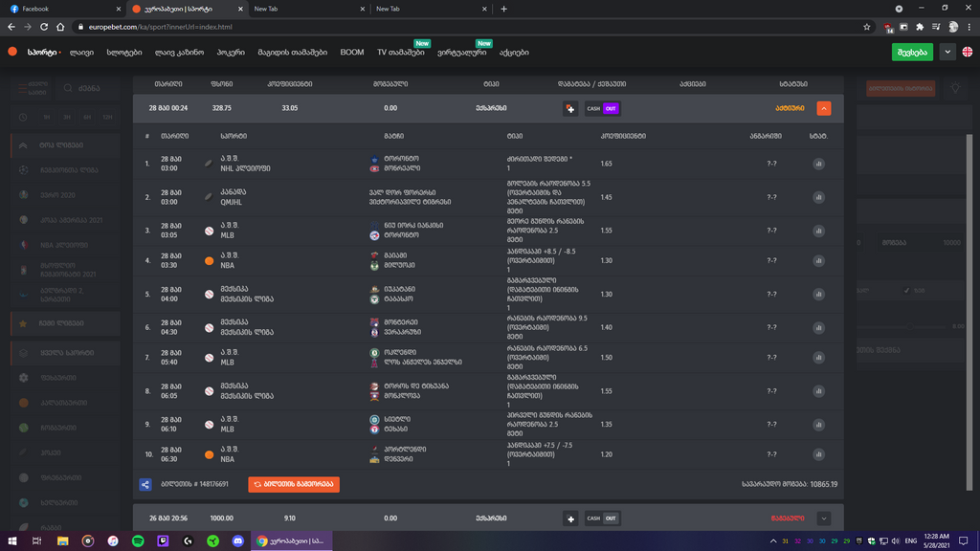This screenshot has height=551, width=980.
Task: Click the page vertical scrollbar
Action: 969,313
